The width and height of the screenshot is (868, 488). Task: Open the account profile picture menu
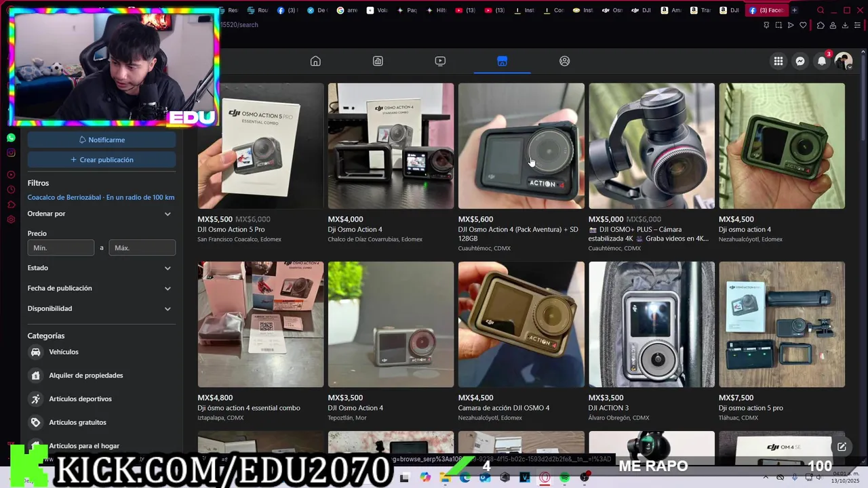pos(844,61)
